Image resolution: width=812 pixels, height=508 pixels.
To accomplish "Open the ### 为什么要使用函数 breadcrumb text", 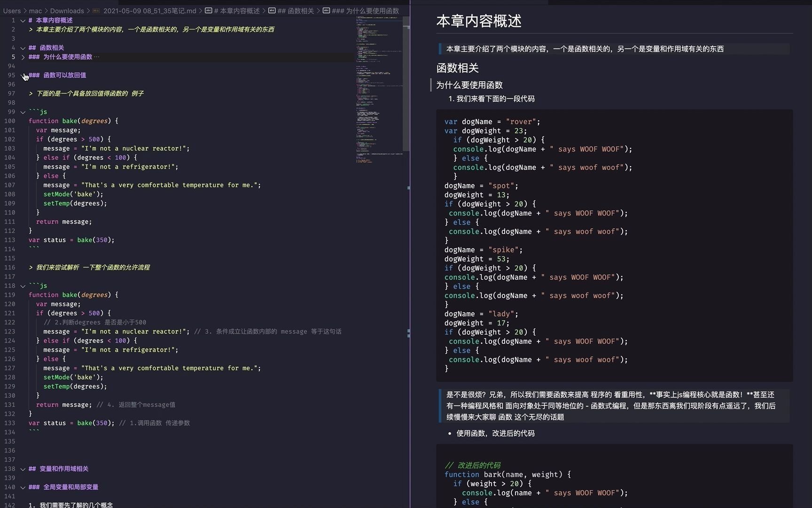I will point(365,11).
